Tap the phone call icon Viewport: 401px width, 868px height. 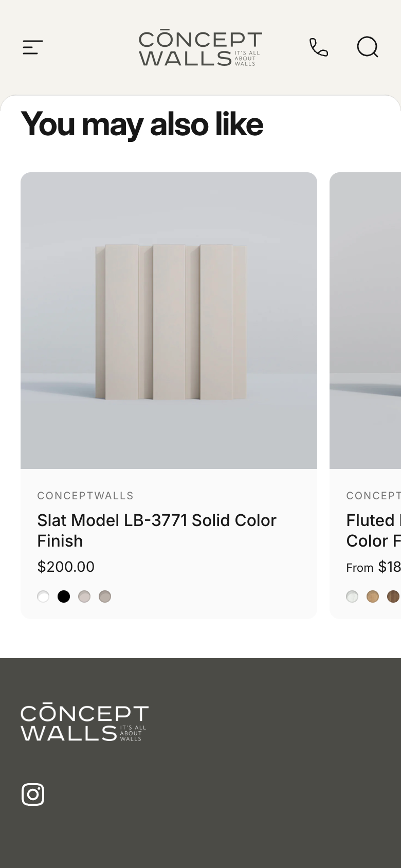pyautogui.click(x=319, y=47)
